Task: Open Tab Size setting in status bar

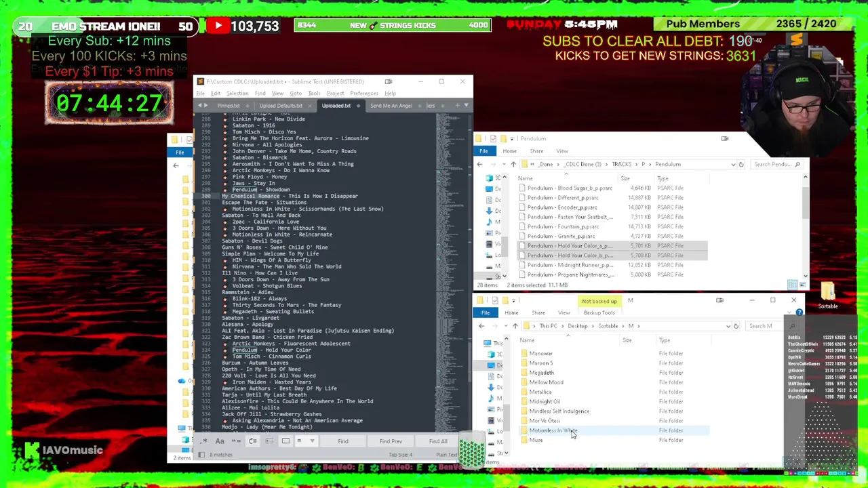Action: 401,455
